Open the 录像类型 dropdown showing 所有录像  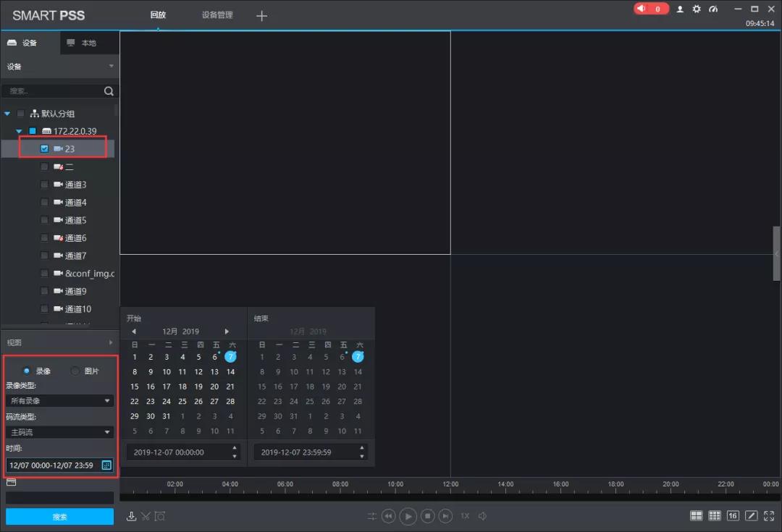(59, 400)
